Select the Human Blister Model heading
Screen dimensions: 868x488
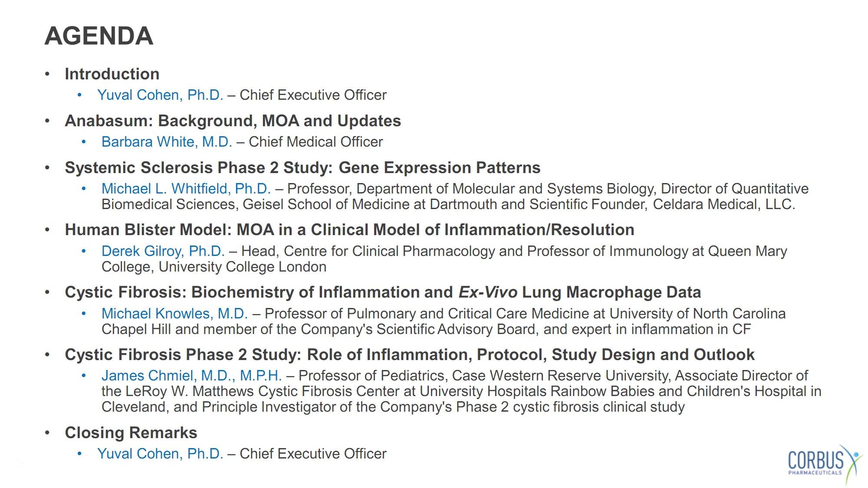point(349,229)
